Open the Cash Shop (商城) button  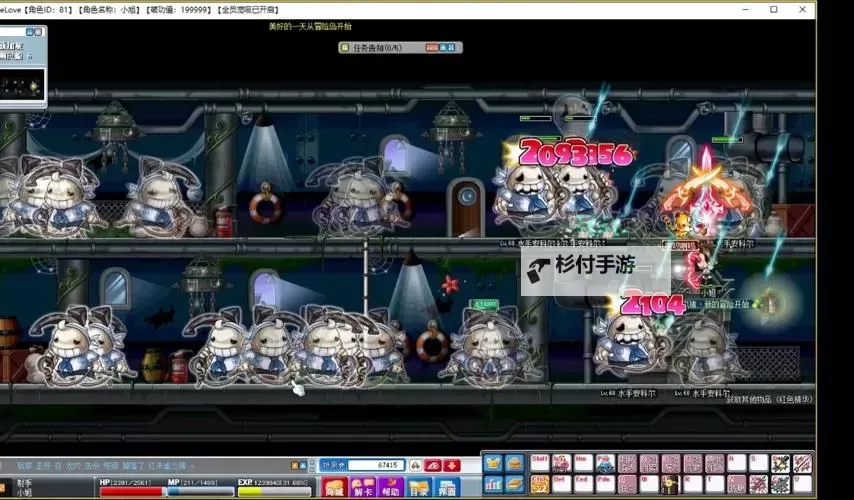[x=334, y=487]
